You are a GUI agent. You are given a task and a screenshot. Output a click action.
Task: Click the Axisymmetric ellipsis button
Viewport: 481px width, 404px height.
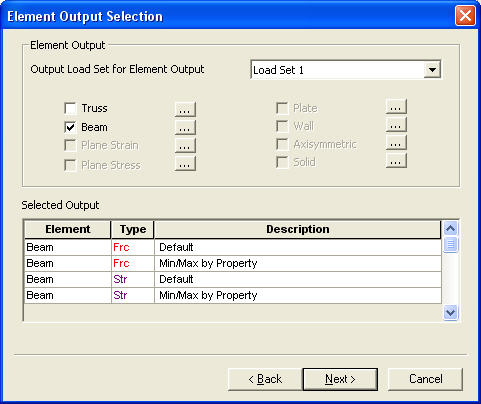click(x=396, y=143)
